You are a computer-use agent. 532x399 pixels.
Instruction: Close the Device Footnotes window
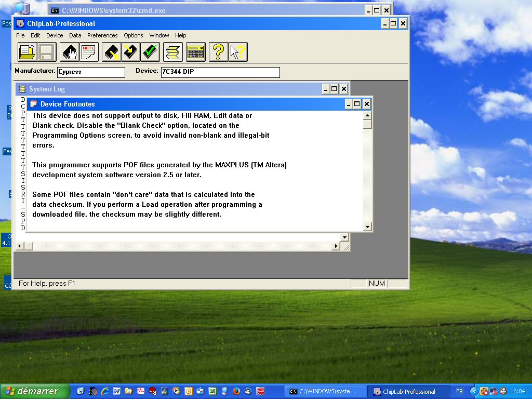[366, 104]
